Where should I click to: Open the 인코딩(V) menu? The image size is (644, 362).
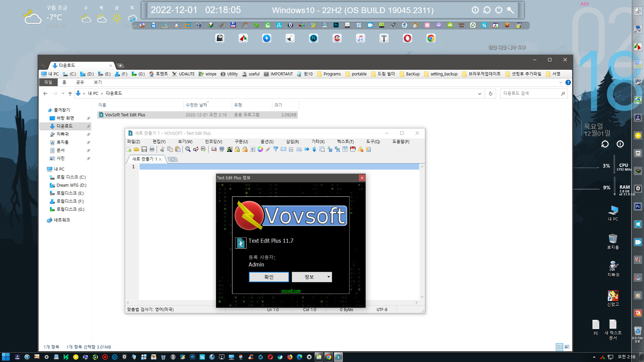pos(213,141)
